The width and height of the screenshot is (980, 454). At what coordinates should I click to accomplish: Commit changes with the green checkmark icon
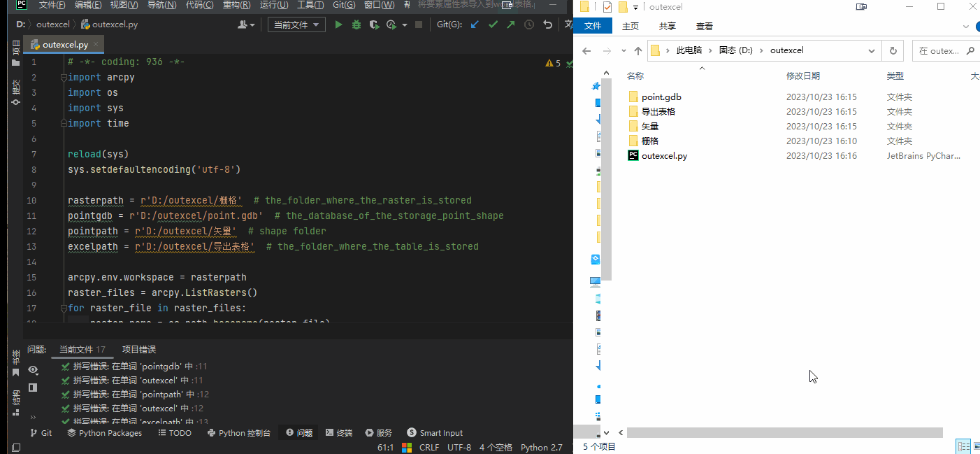point(493,24)
